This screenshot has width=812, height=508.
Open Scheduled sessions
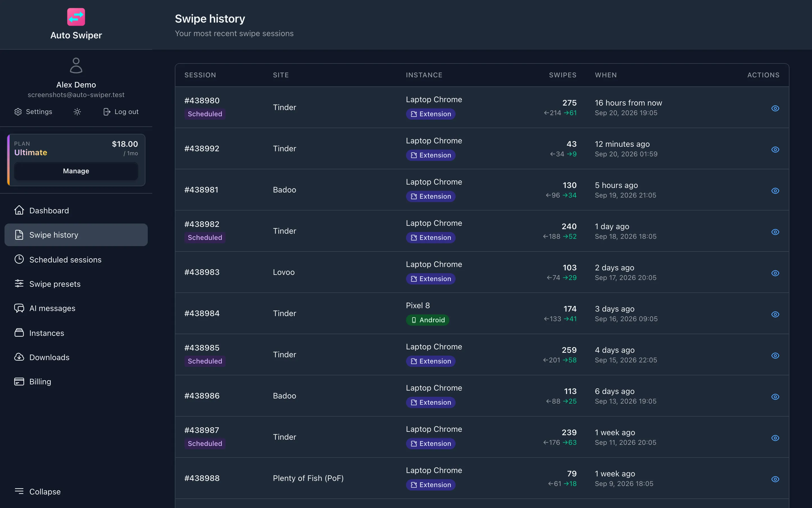(x=76, y=260)
